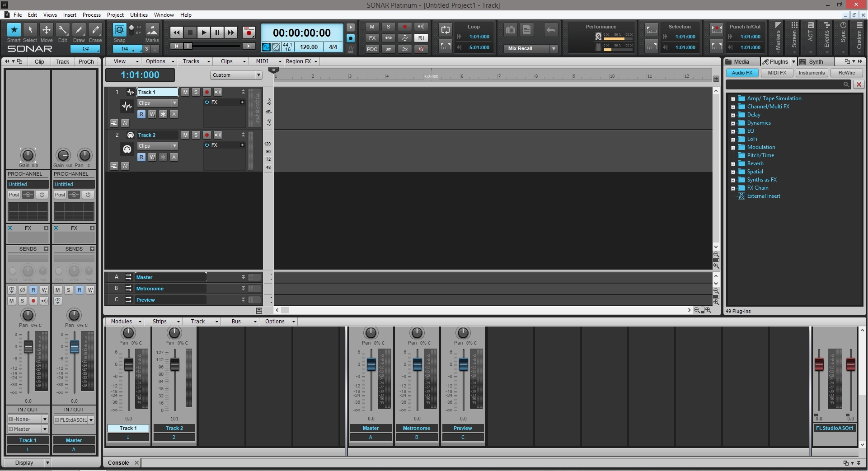Click the Play transport button
Screen dimensions: 868x471
tap(204, 33)
